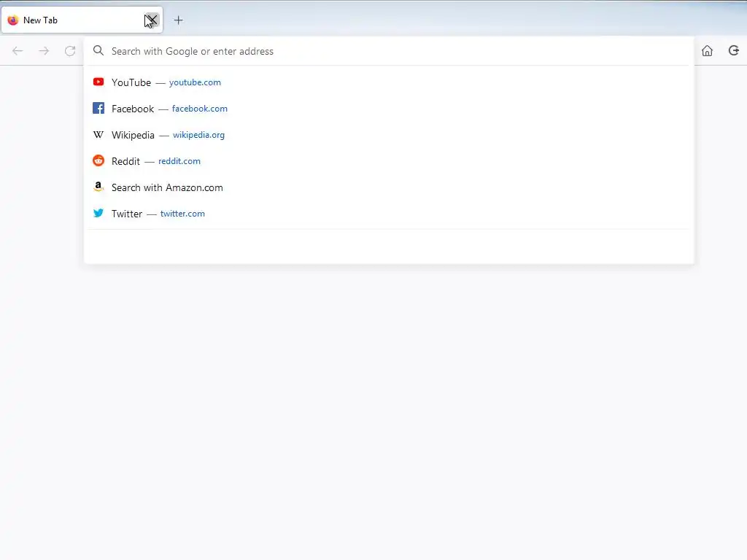This screenshot has height=560, width=747.
Task: Click the Twitter bird icon
Action: (x=98, y=213)
